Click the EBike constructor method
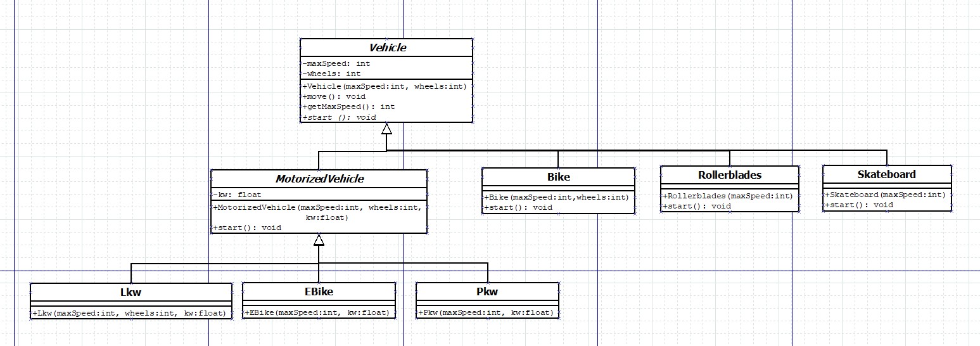This screenshot has width=980, height=346. [318, 312]
